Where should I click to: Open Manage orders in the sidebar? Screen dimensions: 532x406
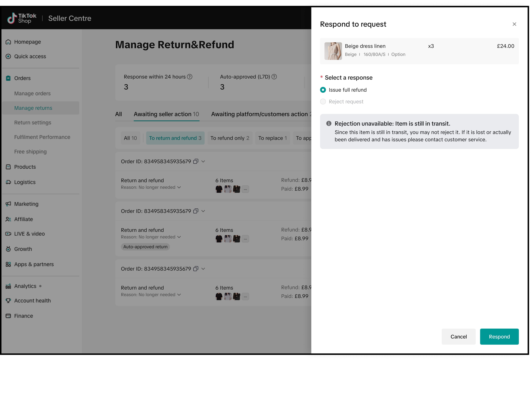pos(32,94)
